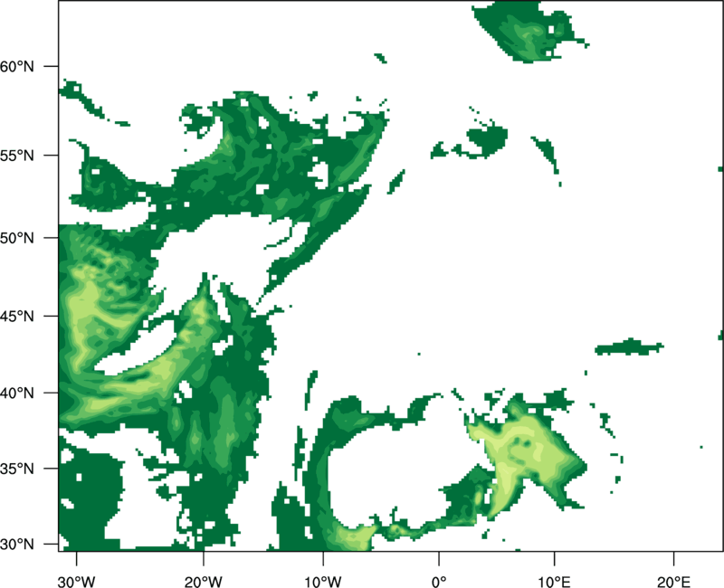Click the 0° longitude label
Screen dimensions: 724x588
pyautogui.click(x=439, y=581)
